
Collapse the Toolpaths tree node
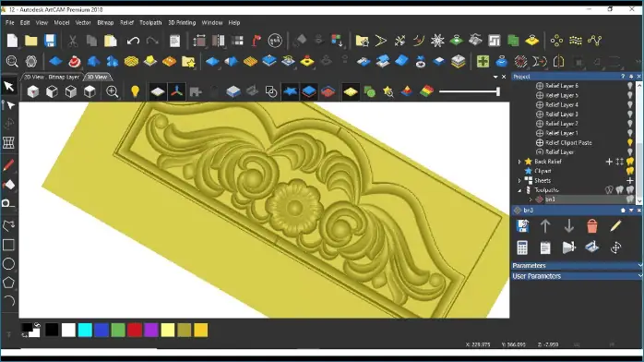[519, 190]
